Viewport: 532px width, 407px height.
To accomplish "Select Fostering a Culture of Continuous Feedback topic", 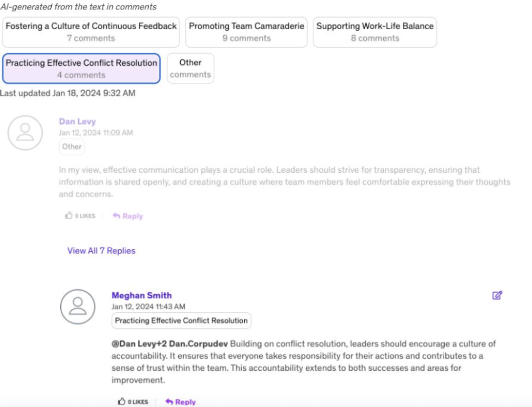I will (91, 32).
